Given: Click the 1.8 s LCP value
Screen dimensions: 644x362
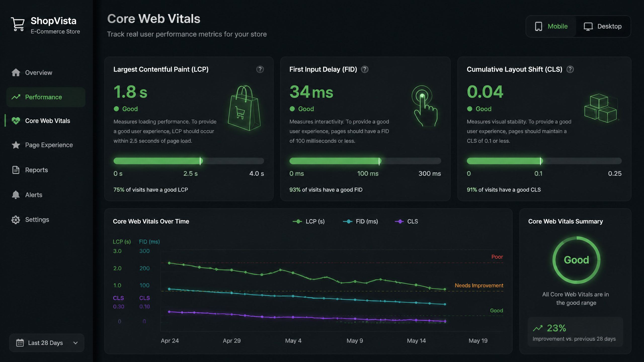Looking at the screenshot, I should tap(130, 92).
